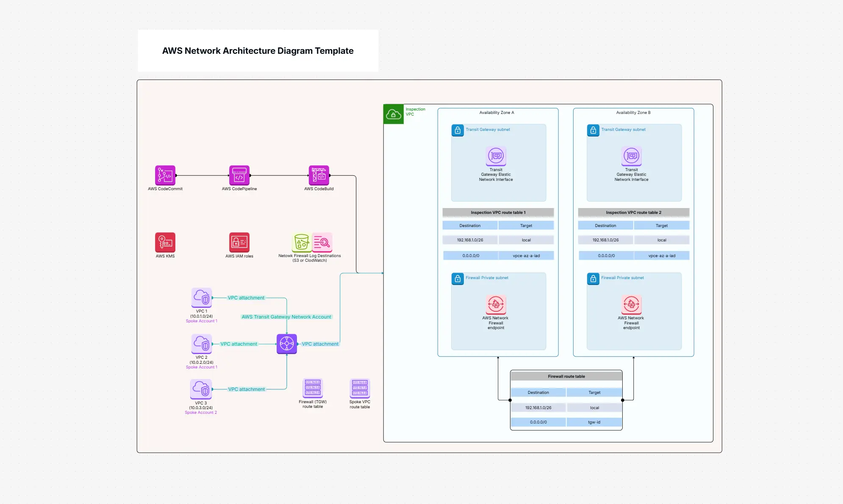The image size is (843, 504).
Task: Click vpce-az-a-iad cell in route table 1
Action: [x=526, y=255]
